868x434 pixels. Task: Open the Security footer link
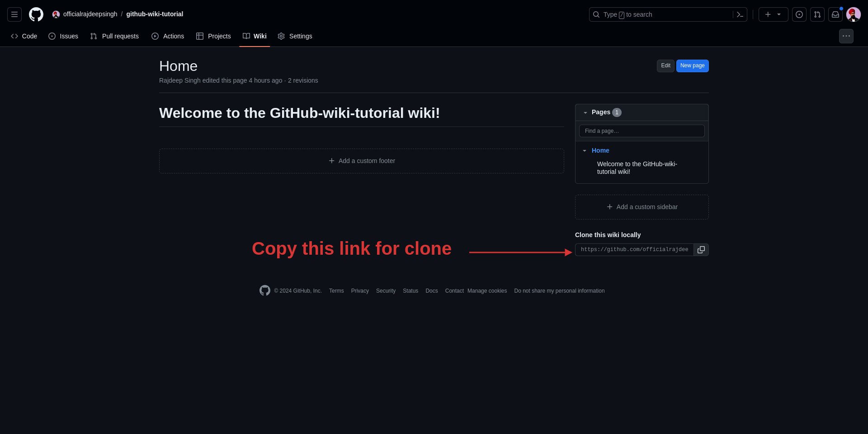(x=386, y=291)
